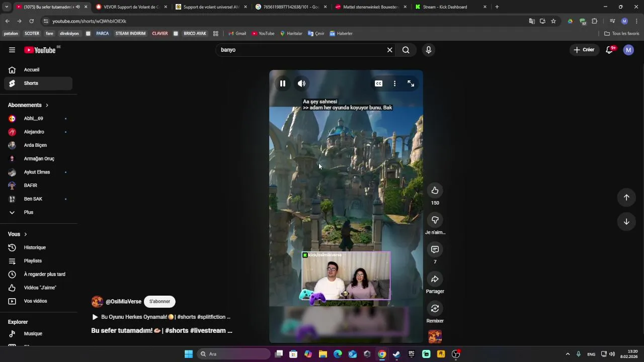Open the YouTube hamburger guide menu
This screenshot has width=644, height=362.
(12, 50)
